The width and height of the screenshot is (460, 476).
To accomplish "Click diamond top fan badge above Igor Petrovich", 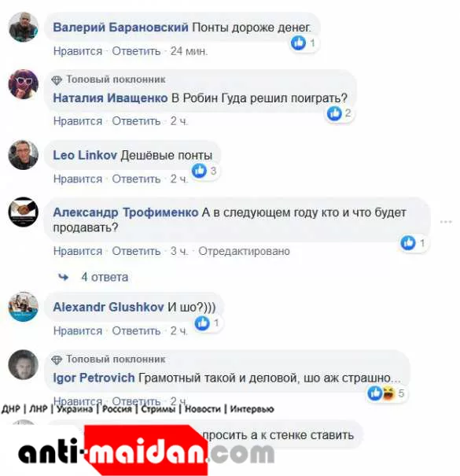I will click(57, 360).
